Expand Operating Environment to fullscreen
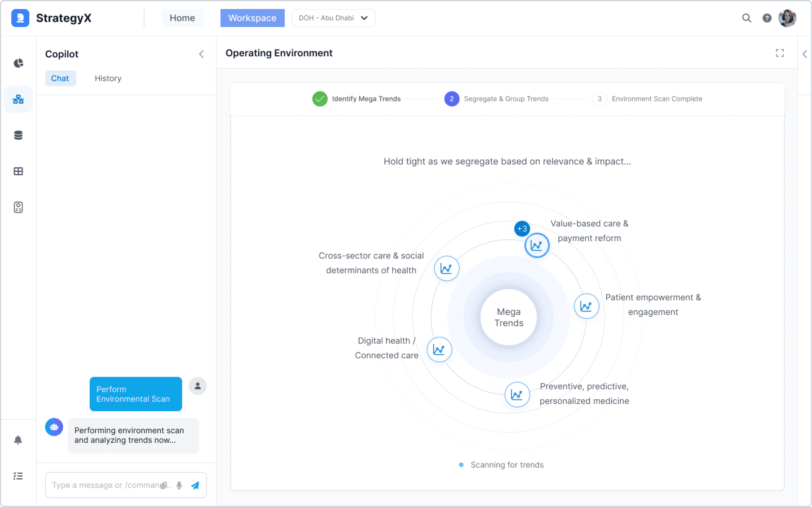Screen dimensions: 812x507 click(780, 53)
